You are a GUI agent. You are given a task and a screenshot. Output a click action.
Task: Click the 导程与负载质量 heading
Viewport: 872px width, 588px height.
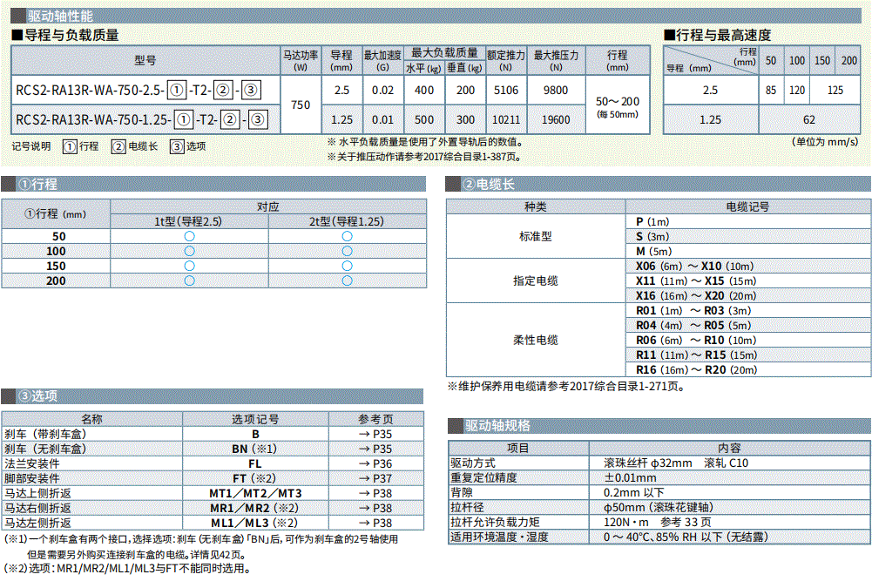point(65,35)
